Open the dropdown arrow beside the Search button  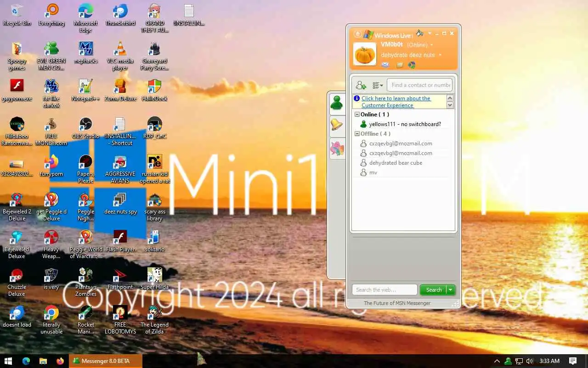coord(451,290)
